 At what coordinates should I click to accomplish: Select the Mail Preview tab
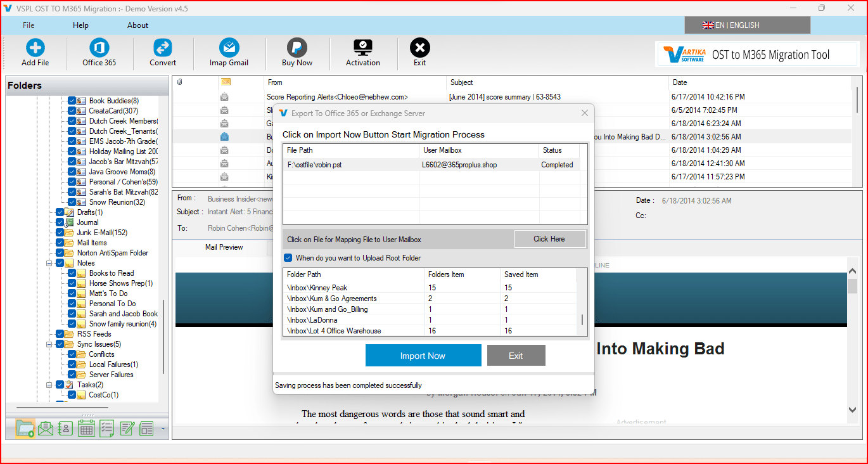(x=224, y=247)
